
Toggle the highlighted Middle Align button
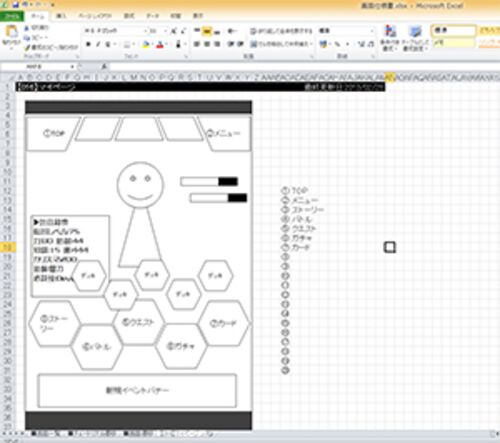coord(207,32)
